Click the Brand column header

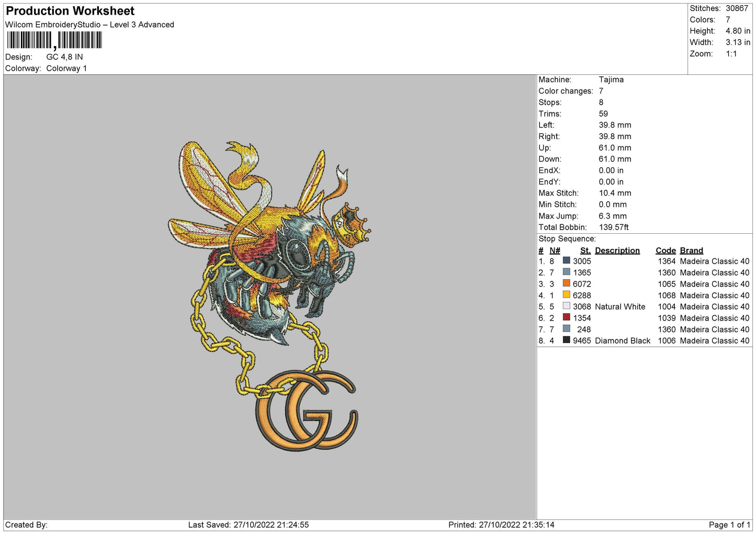click(692, 251)
